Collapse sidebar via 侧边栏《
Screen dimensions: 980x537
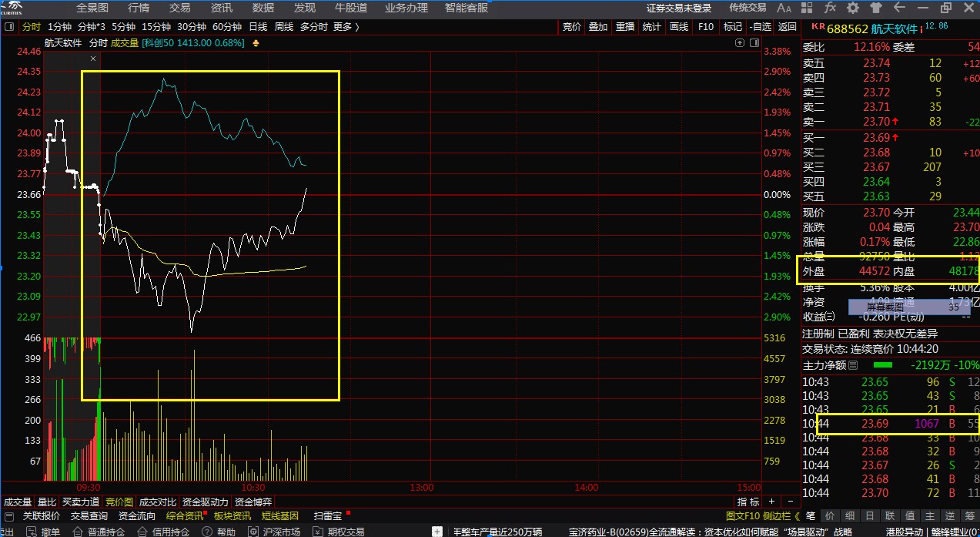point(781,516)
